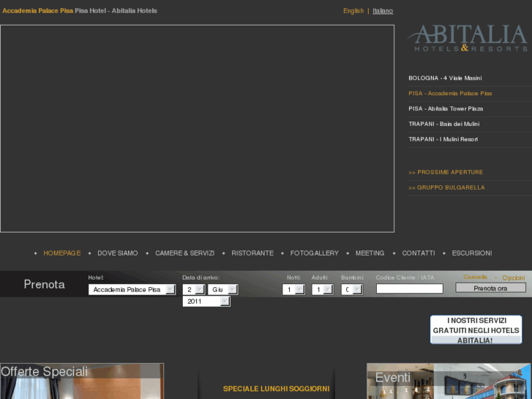This screenshot has width=532, height=399.
Task: Open the Meeting menu item
Action: (370, 253)
